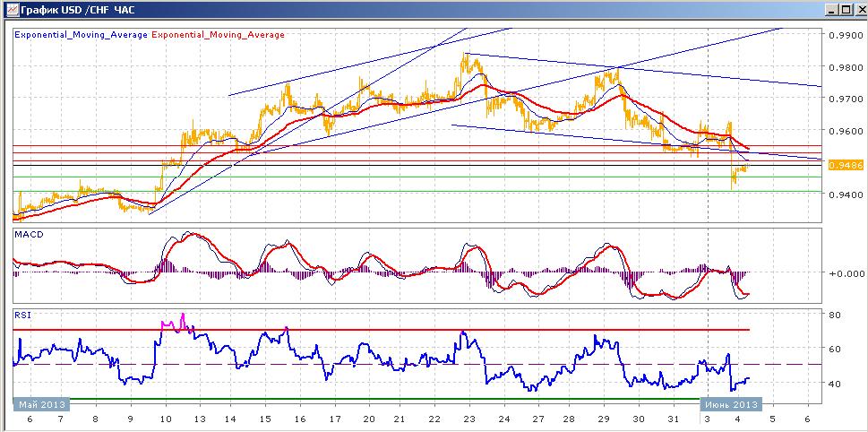Click the RSI axis value 40
This screenshot has width=868, height=432.
coord(834,384)
